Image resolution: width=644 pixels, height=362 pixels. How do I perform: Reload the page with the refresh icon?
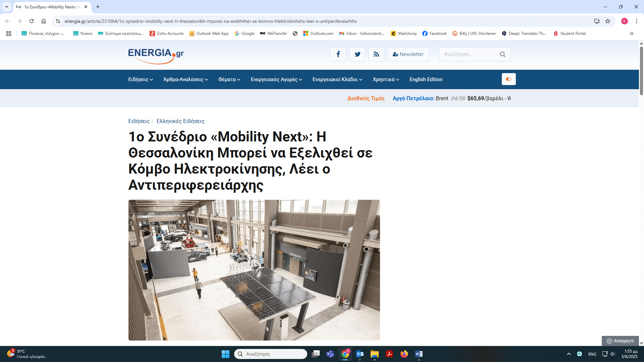32,21
